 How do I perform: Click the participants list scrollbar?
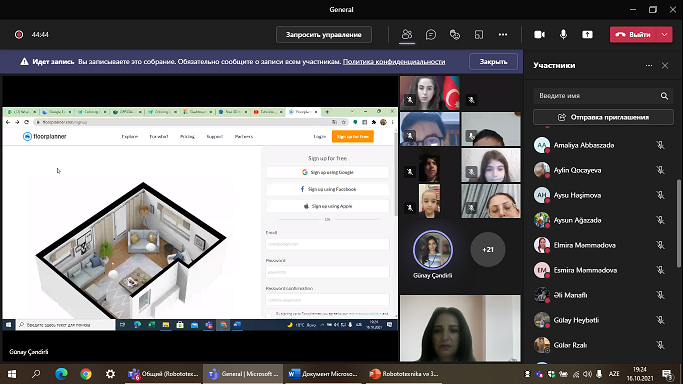678,223
